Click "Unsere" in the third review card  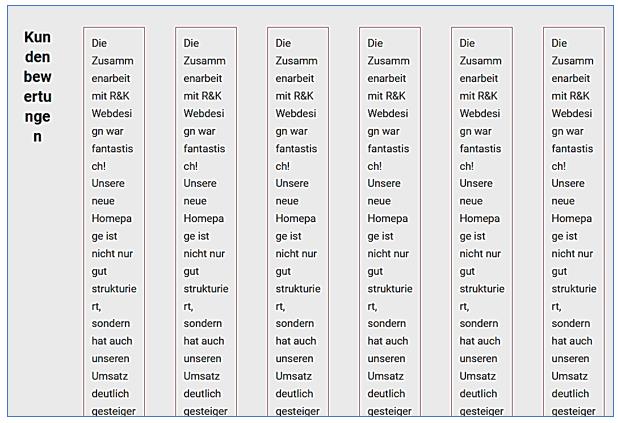point(292,184)
